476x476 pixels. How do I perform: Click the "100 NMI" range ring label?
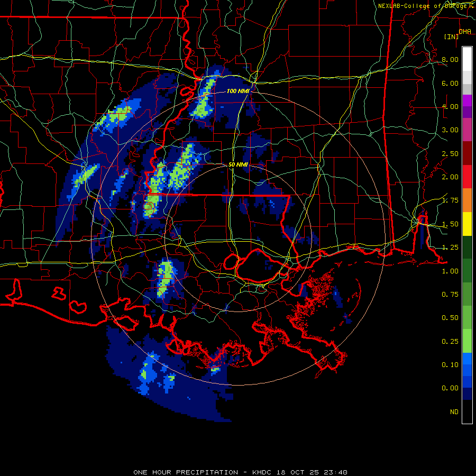coord(237,91)
